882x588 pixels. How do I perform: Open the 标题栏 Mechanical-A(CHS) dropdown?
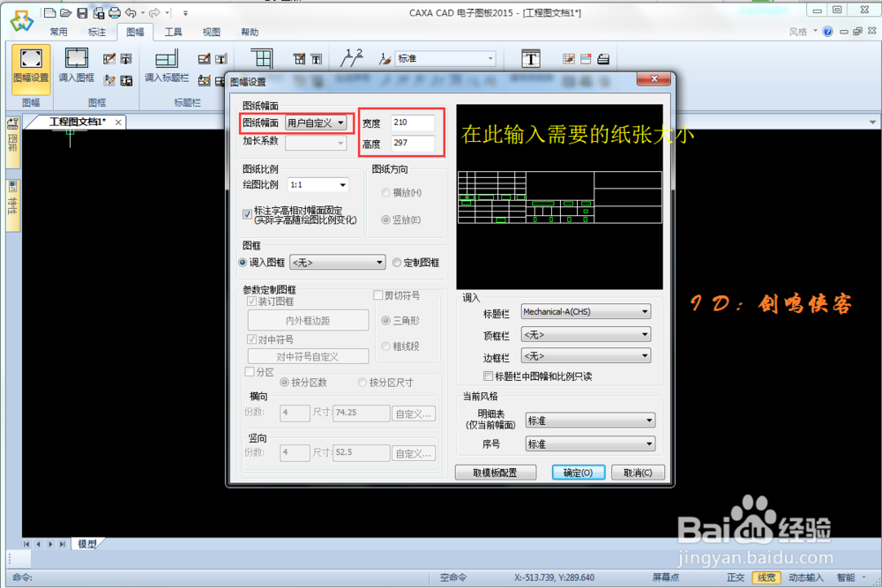(586, 311)
